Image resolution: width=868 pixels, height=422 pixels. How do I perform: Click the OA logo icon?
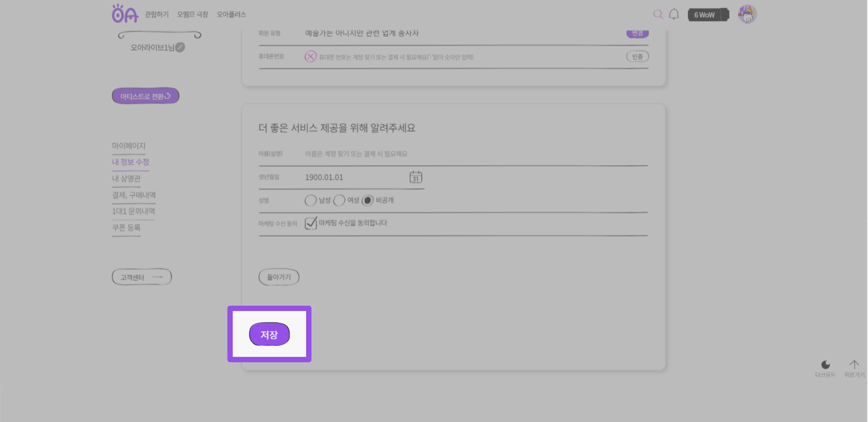[125, 14]
